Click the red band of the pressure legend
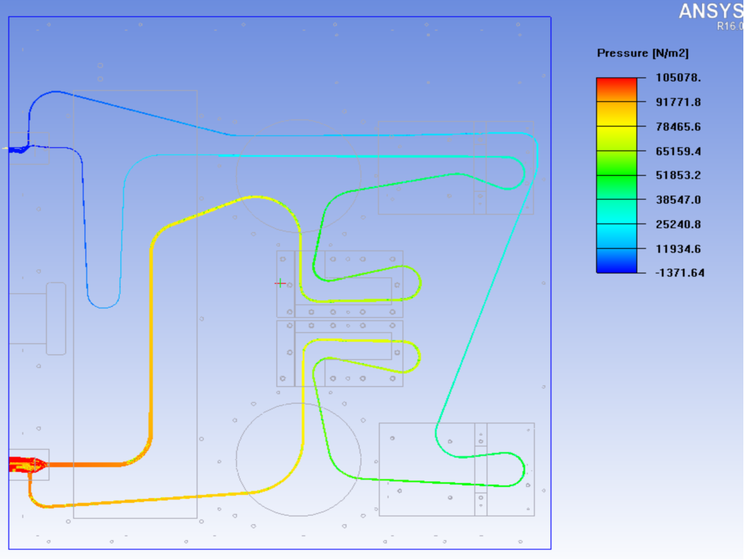Viewport: 744px width, 560px height. click(x=616, y=89)
